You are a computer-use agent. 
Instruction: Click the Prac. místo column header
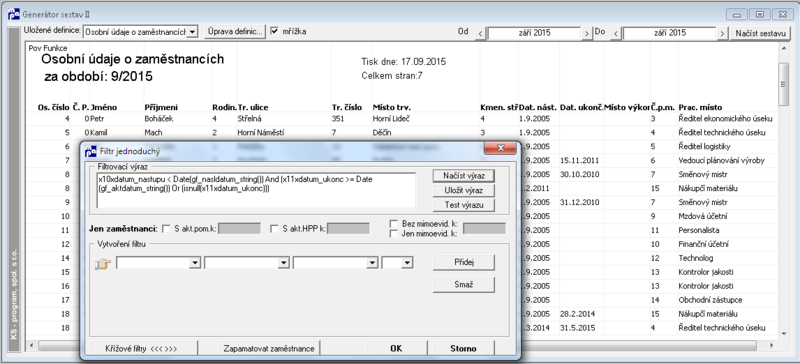click(x=700, y=108)
